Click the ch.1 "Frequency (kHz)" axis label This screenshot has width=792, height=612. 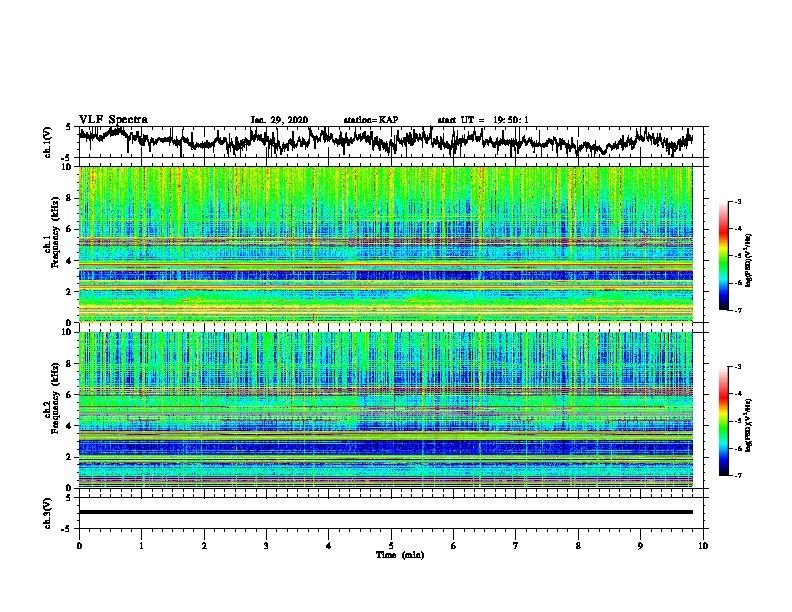tap(55, 232)
